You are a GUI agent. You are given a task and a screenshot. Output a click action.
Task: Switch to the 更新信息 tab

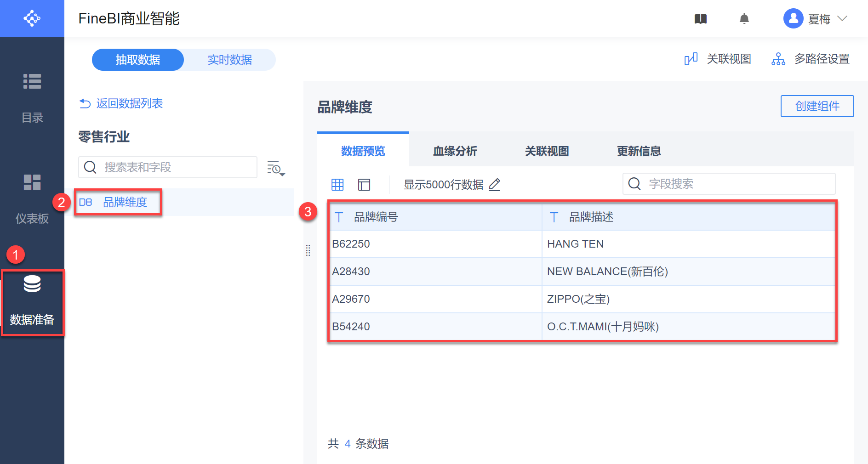[x=639, y=151]
